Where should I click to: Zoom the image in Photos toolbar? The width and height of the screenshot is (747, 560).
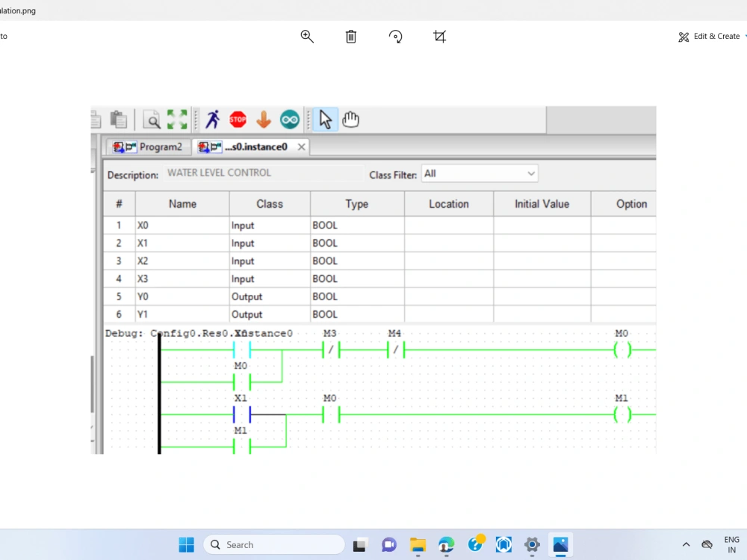point(307,36)
